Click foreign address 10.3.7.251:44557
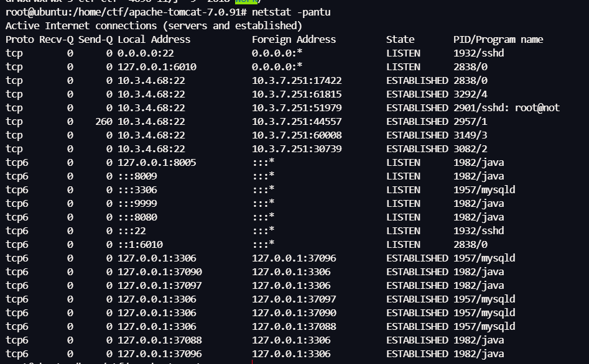The image size is (589, 364). (297, 122)
